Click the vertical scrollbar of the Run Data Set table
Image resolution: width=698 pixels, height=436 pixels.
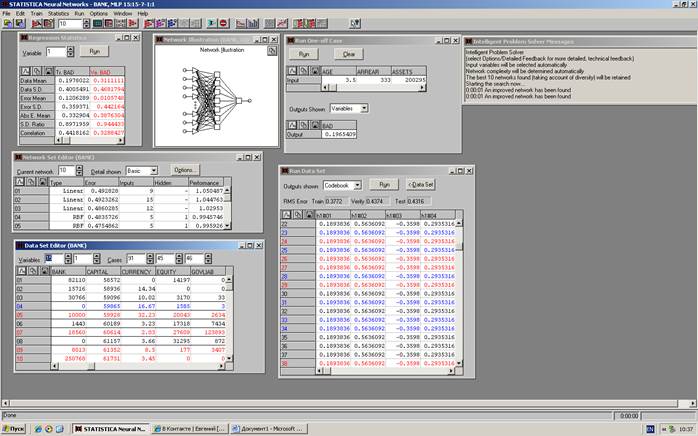[x=459, y=293]
